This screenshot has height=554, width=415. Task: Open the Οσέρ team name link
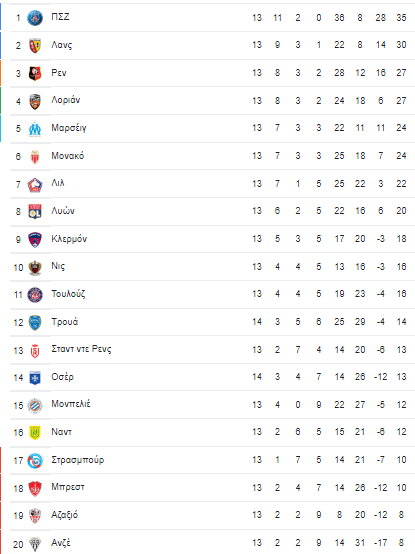tap(63, 377)
